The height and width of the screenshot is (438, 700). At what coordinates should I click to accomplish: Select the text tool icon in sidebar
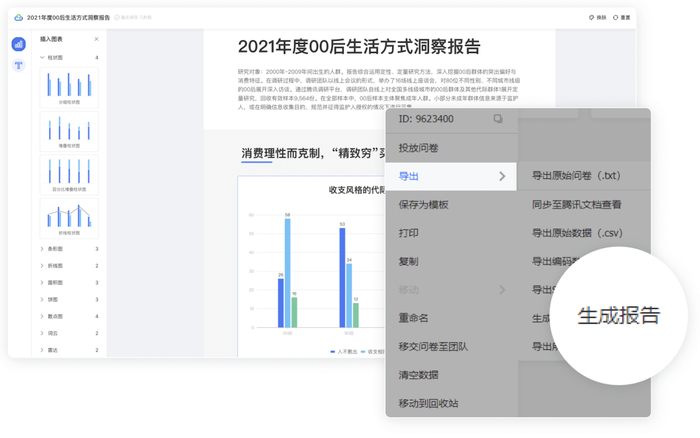18,66
